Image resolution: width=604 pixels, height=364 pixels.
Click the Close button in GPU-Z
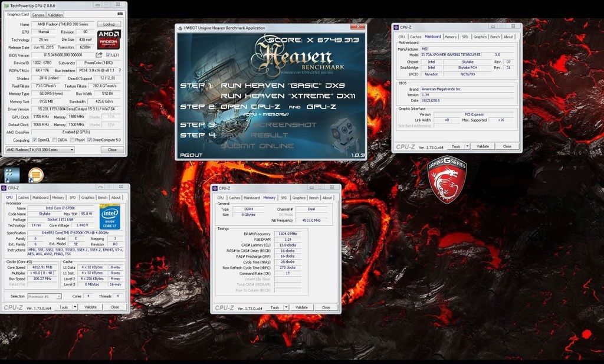click(x=113, y=150)
